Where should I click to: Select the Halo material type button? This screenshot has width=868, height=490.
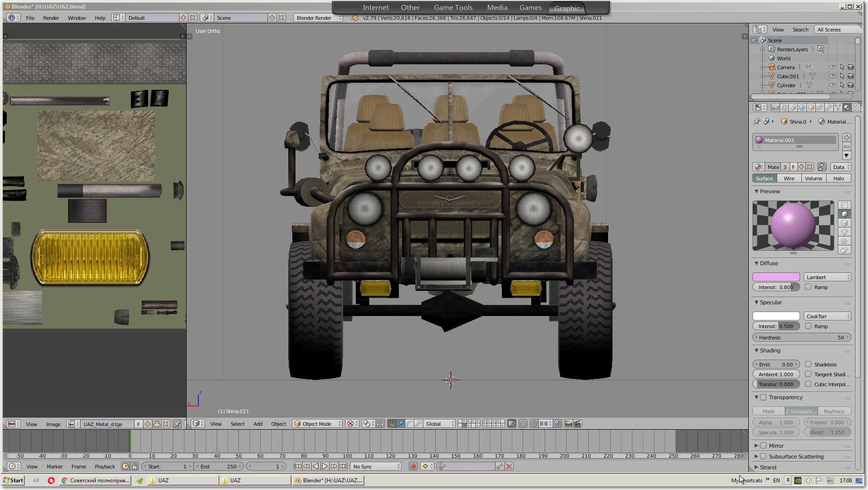coord(839,179)
